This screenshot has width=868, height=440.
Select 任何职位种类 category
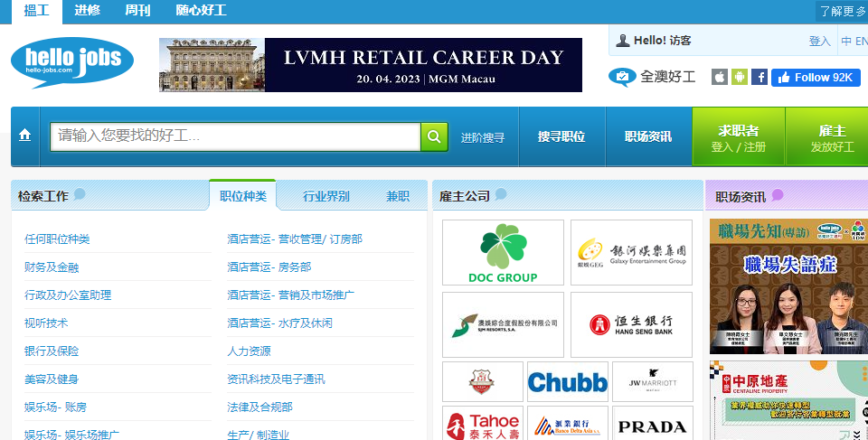tap(57, 239)
